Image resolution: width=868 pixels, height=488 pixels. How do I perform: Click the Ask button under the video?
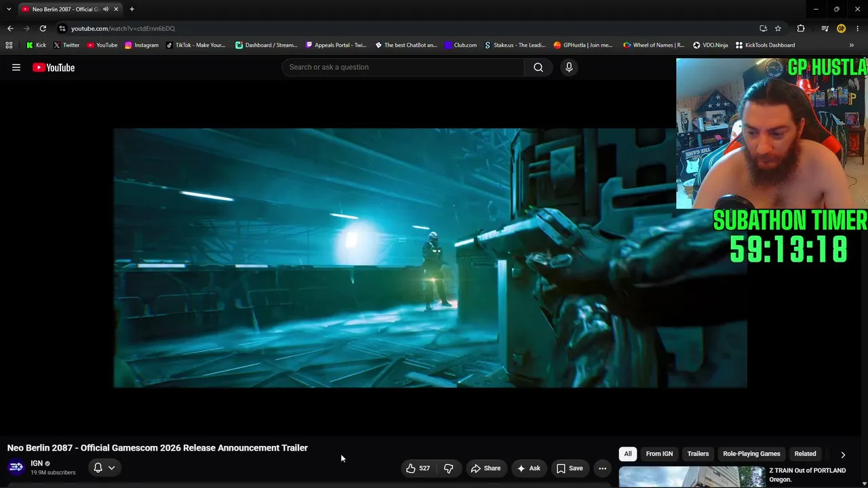tap(528, 468)
